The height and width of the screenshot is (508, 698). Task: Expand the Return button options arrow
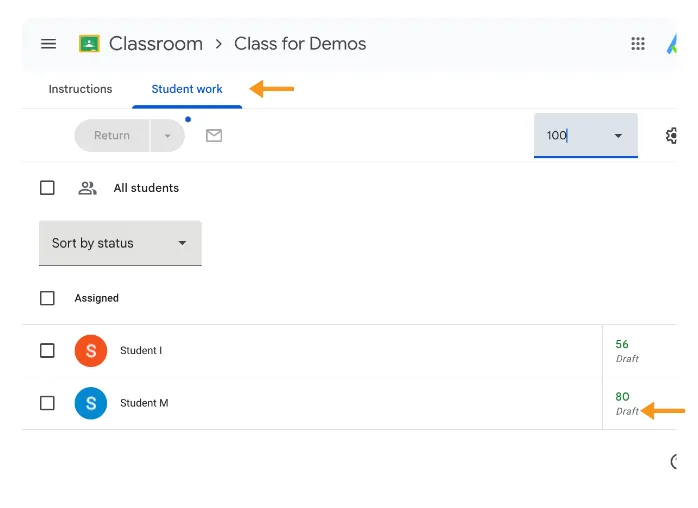pos(168,135)
